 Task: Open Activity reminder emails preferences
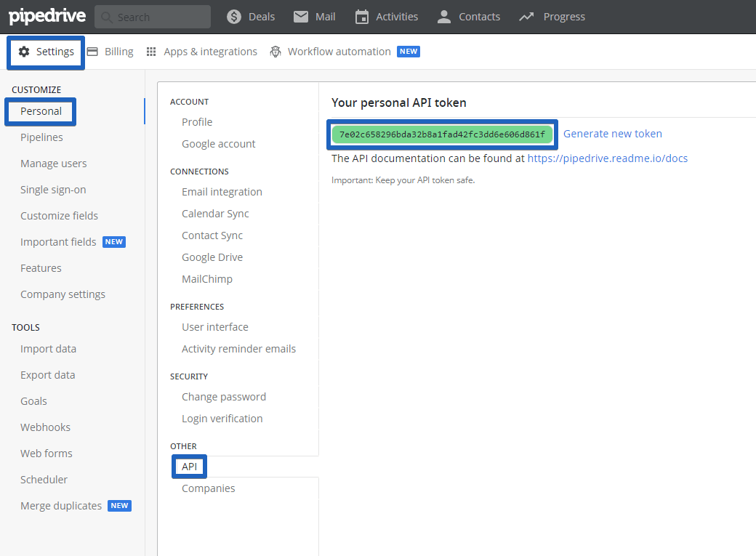tap(238, 349)
